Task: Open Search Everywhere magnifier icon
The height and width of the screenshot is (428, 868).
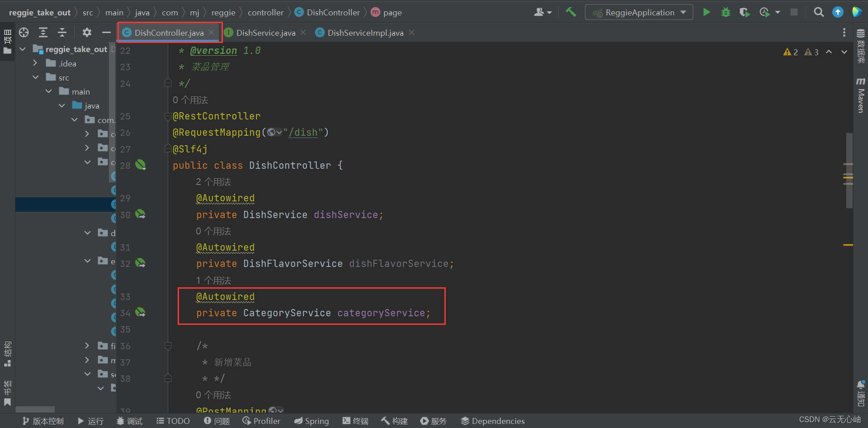Action: 819,12
